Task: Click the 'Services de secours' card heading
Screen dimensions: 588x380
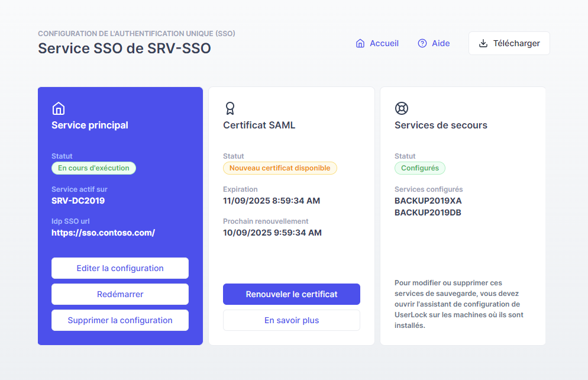Action: pyautogui.click(x=441, y=125)
